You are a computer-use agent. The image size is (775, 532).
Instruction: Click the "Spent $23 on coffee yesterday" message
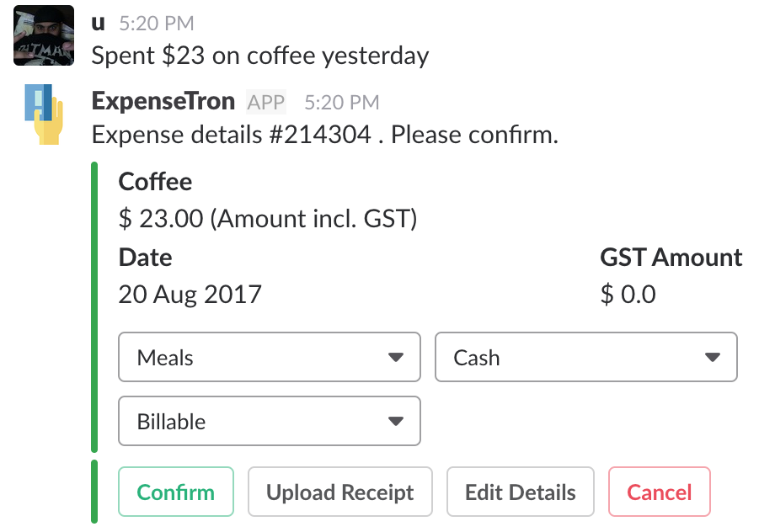tap(259, 56)
